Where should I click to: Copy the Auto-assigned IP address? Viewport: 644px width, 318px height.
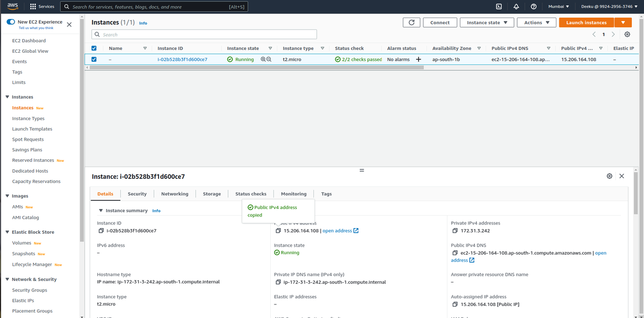(x=455, y=304)
